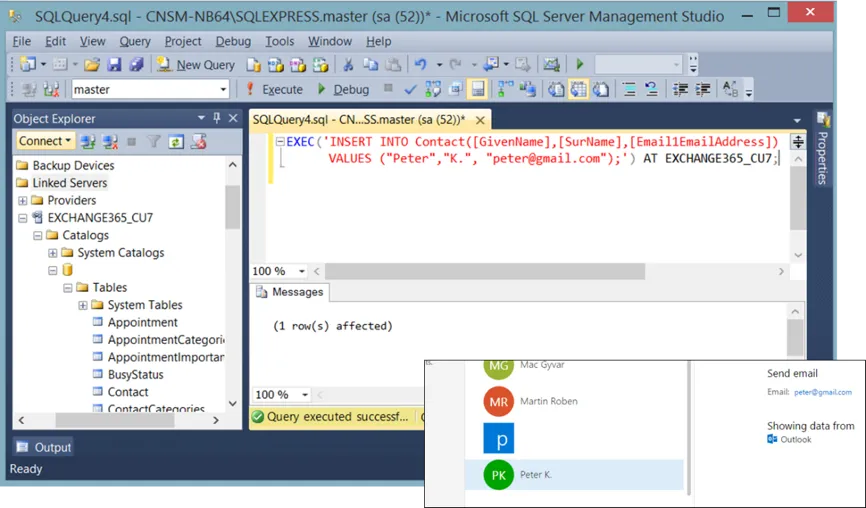Viewport: 866px width, 508px height.
Task: Select the Peter K. contact
Action: (x=574, y=475)
